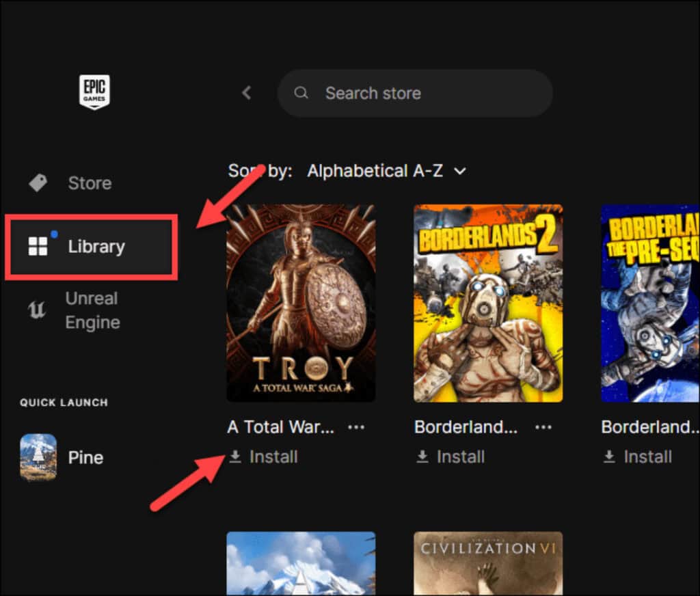Open the Library grid icon
Viewport: 700px width, 596px height.
pyautogui.click(x=38, y=247)
